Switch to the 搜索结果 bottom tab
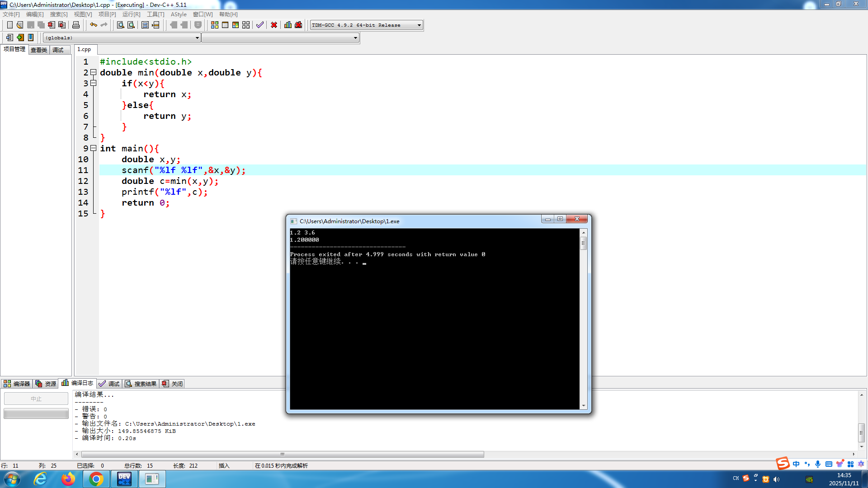Screen dimensions: 868x488 (x=141, y=384)
